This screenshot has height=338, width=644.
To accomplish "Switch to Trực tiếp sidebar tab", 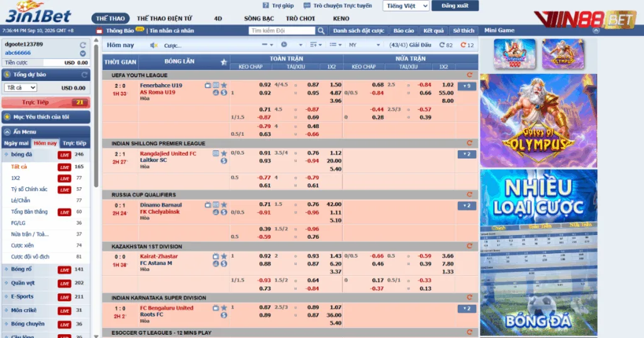I will (74, 143).
